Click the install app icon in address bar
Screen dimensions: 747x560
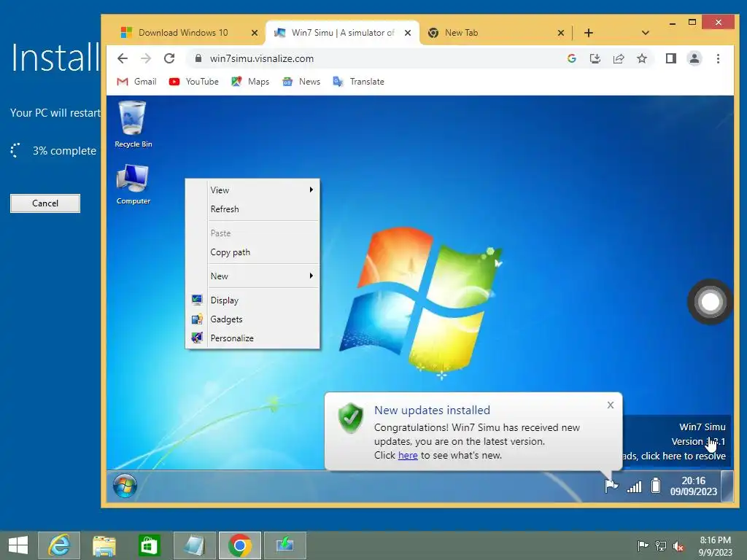click(595, 58)
